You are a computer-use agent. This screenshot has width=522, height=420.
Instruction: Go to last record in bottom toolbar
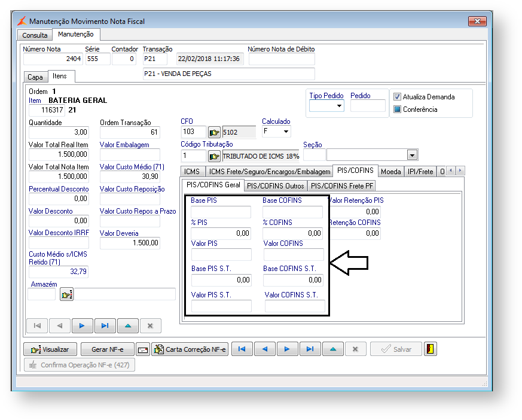310,349
